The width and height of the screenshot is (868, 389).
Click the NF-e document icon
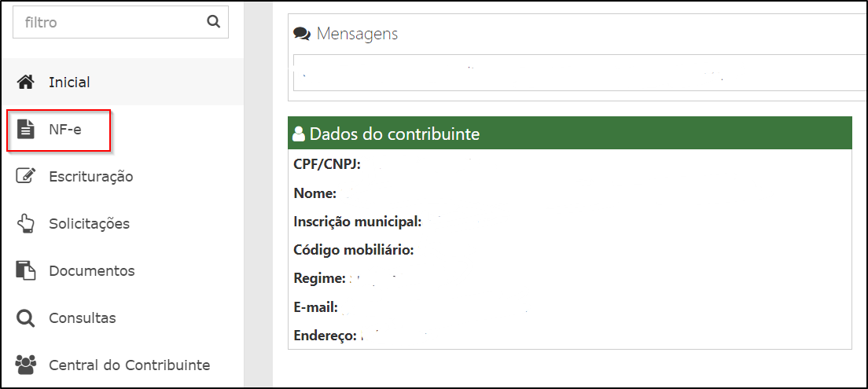(x=25, y=130)
